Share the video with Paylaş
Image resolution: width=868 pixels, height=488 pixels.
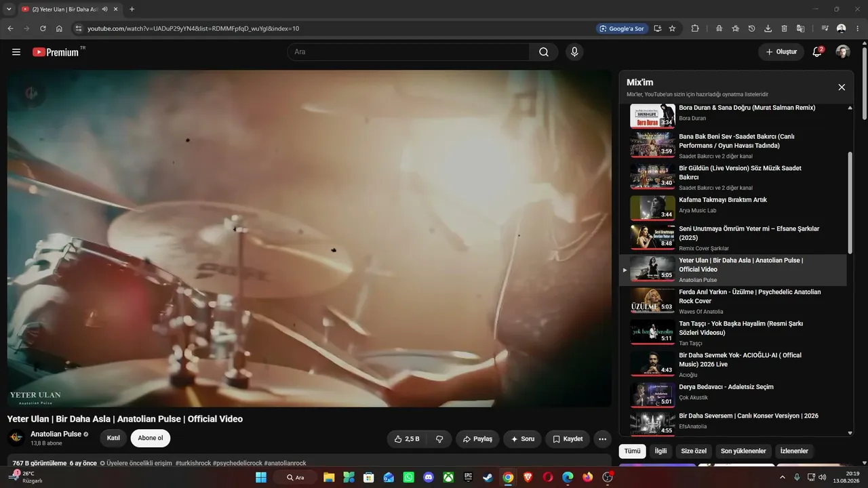pyautogui.click(x=477, y=439)
